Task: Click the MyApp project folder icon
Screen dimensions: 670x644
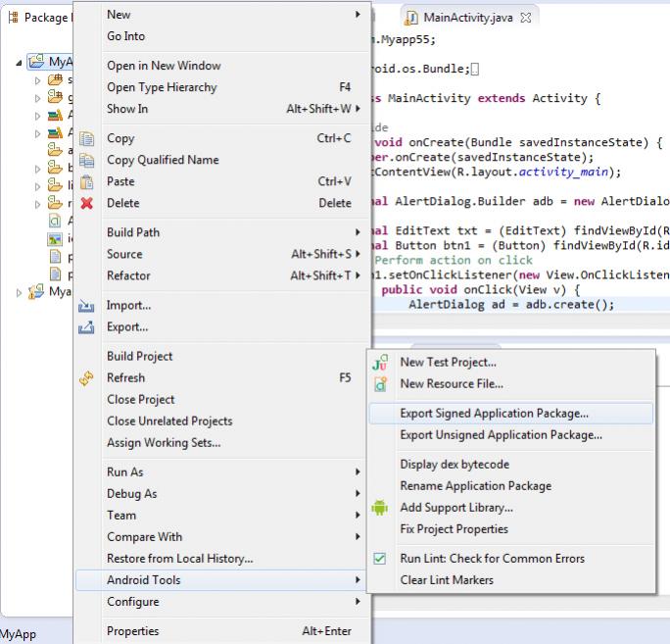Action: [36, 61]
